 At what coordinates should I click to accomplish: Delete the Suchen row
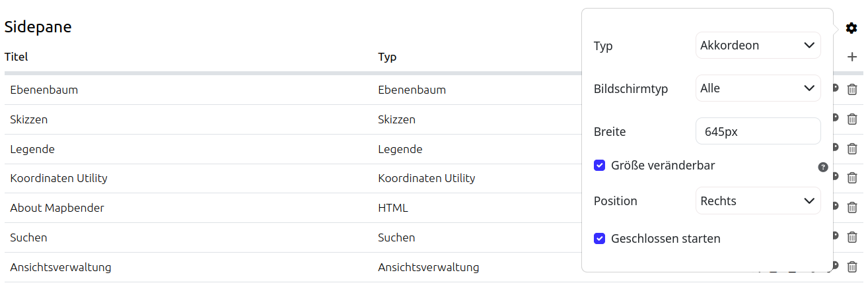pyautogui.click(x=852, y=237)
